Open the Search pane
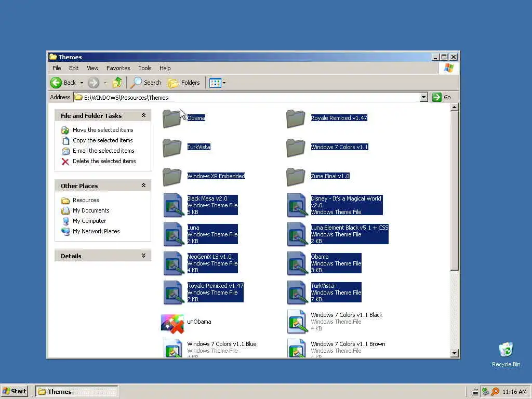This screenshot has width=532, height=399. pyautogui.click(x=146, y=83)
